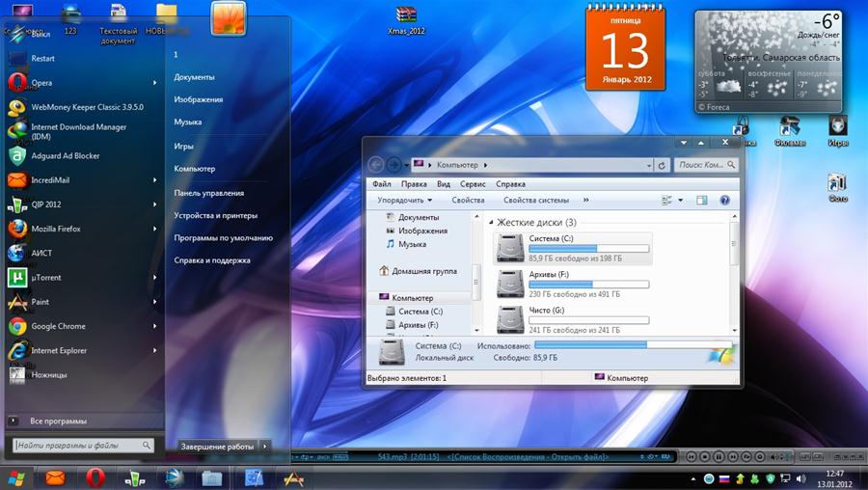Screen dimensions: 868x490
Task: Launch Adguard Ad Blocker
Action: (x=65, y=155)
